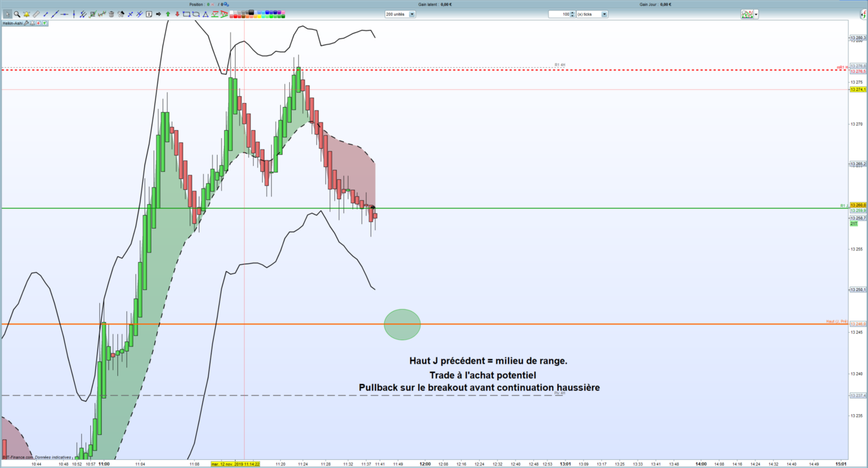Click the Gain latent 0,00 € readout

point(435,5)
